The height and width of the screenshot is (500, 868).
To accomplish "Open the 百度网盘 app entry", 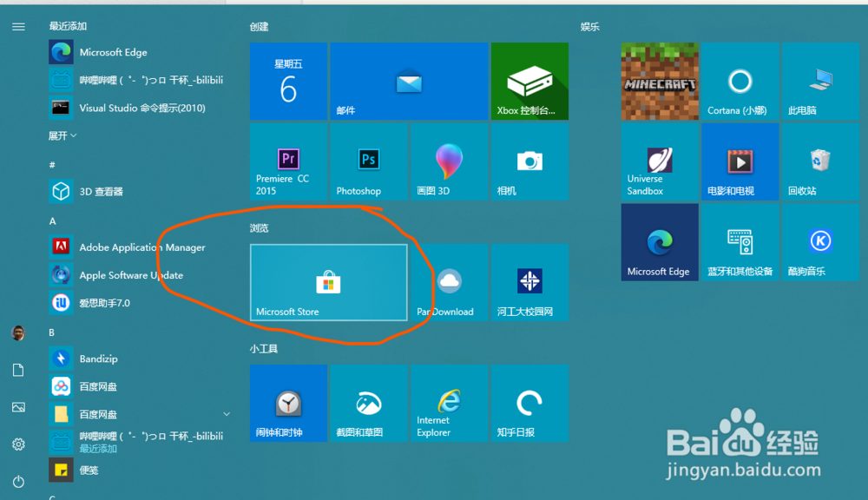I will pos(140,386).
